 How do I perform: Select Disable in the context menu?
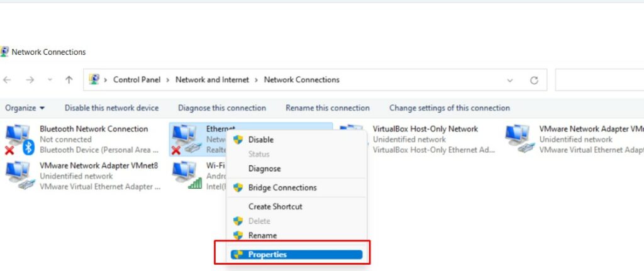[x=260, y=140]
